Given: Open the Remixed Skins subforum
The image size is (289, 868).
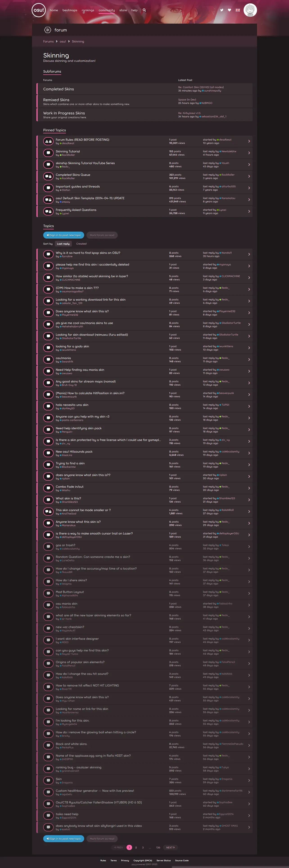Looking at the screenshot, I should point(56,100).
